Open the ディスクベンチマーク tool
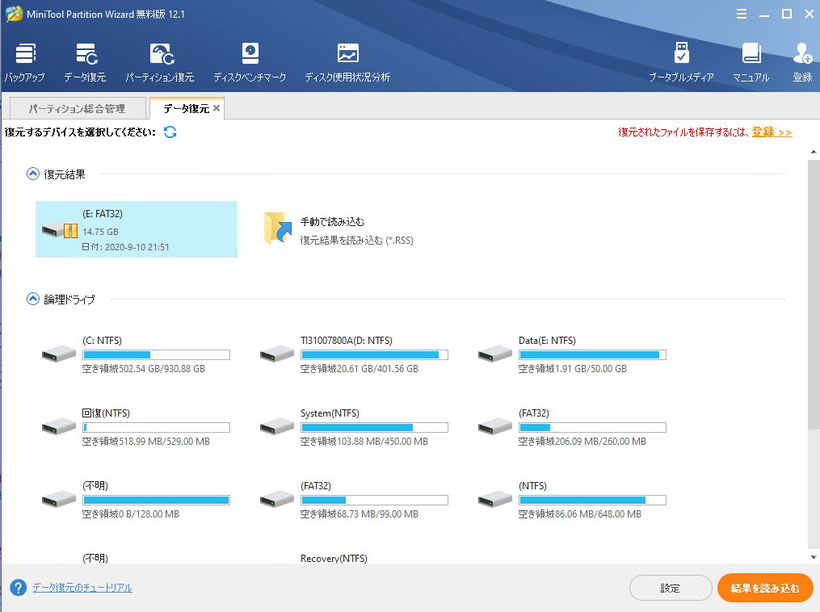The width and height of the screenshot is (820, 612). 250,54
